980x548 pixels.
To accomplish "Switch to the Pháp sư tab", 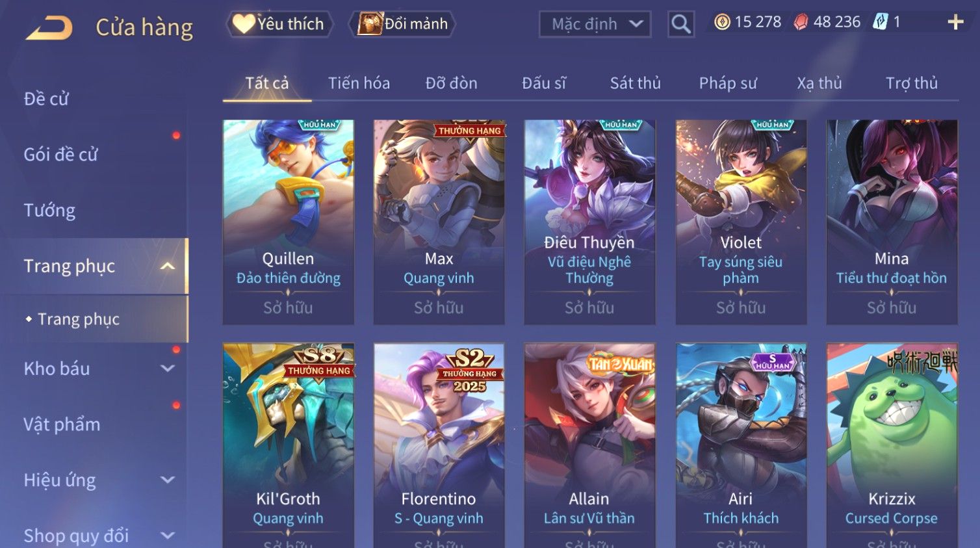I will [x=728, y=83].
